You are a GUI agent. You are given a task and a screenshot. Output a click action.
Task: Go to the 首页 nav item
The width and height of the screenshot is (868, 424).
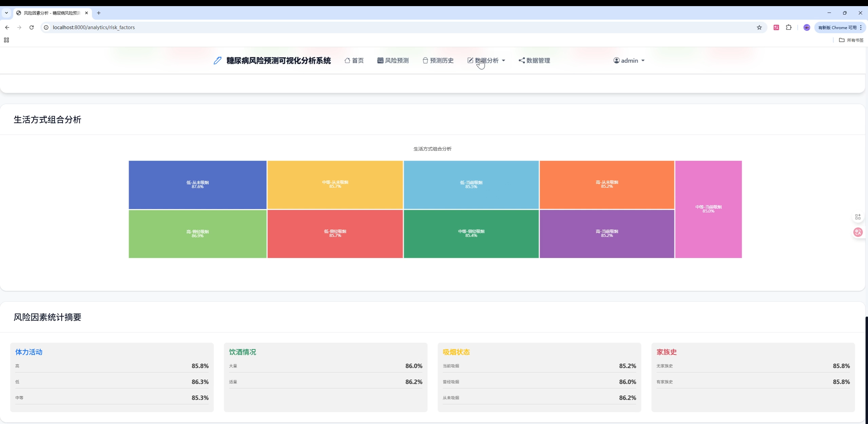[354, 61]
